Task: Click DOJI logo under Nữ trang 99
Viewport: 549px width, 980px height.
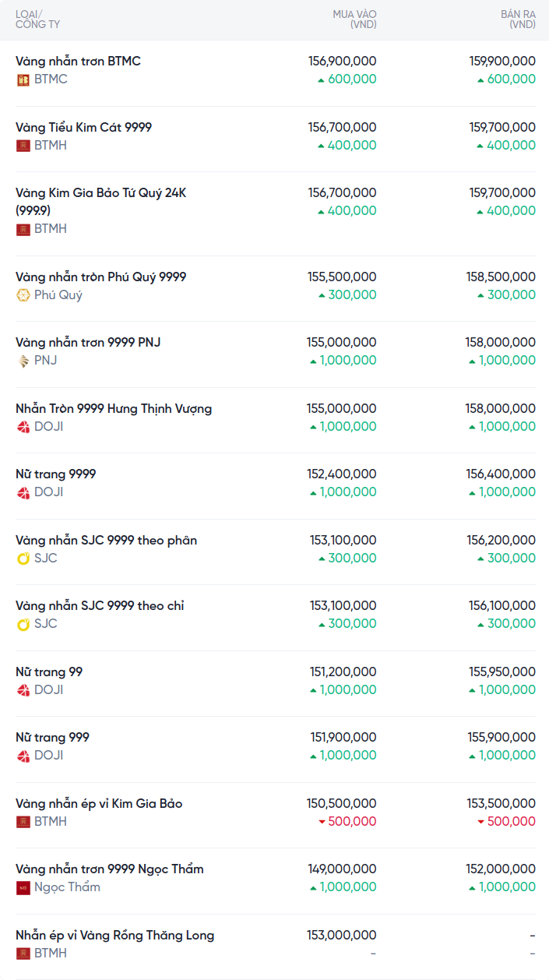Action: coord(23,690)
